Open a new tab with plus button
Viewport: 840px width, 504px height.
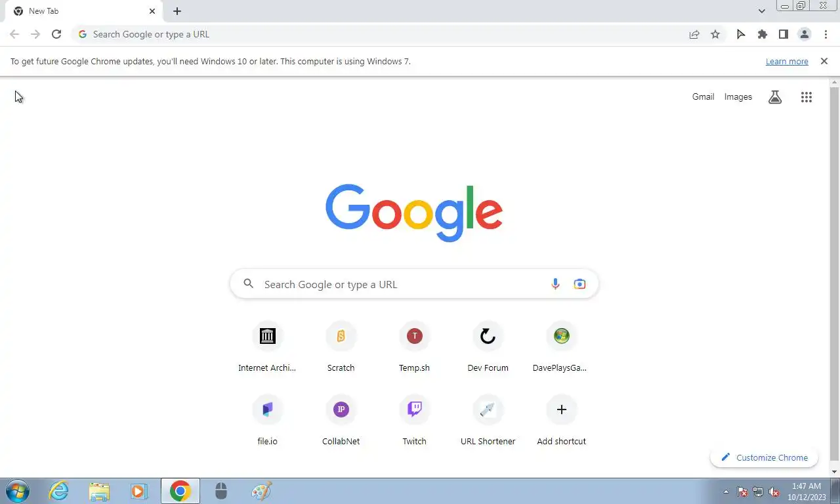(177, 11)
